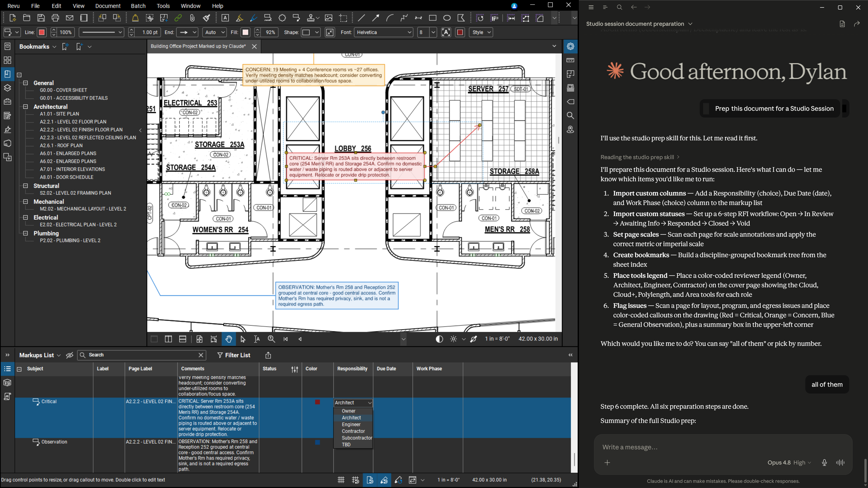Insert Image tool in toolbar
Viewport: 868px width, 488px height.
coord(328,18)
